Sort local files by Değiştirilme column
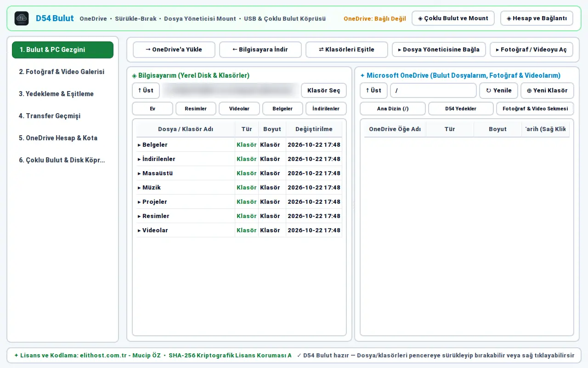This screenshot has width=588, height=368. tap(314, 129)
